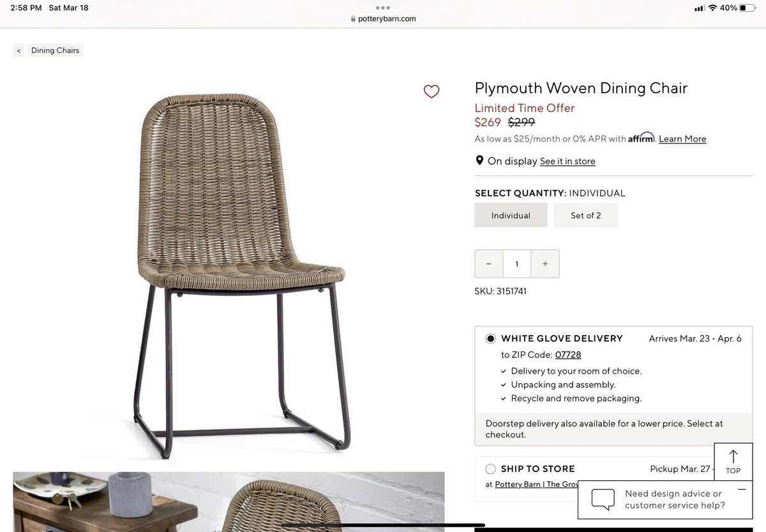Select the Individual quantity option

coord(511,215)
